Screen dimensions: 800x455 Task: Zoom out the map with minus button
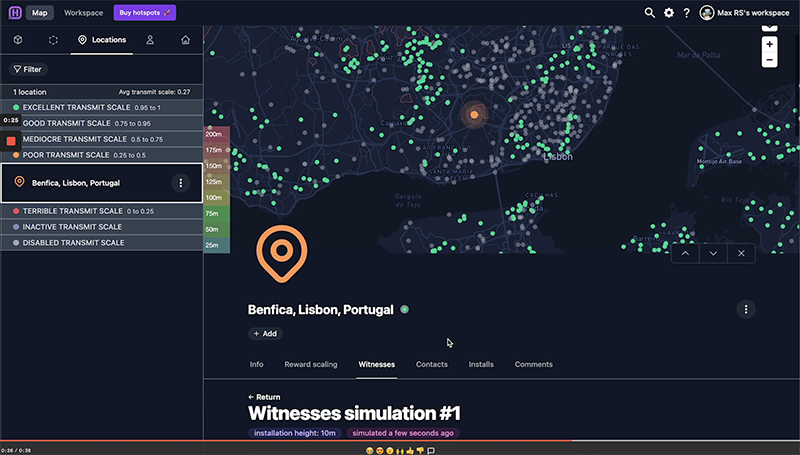(769, 60)
